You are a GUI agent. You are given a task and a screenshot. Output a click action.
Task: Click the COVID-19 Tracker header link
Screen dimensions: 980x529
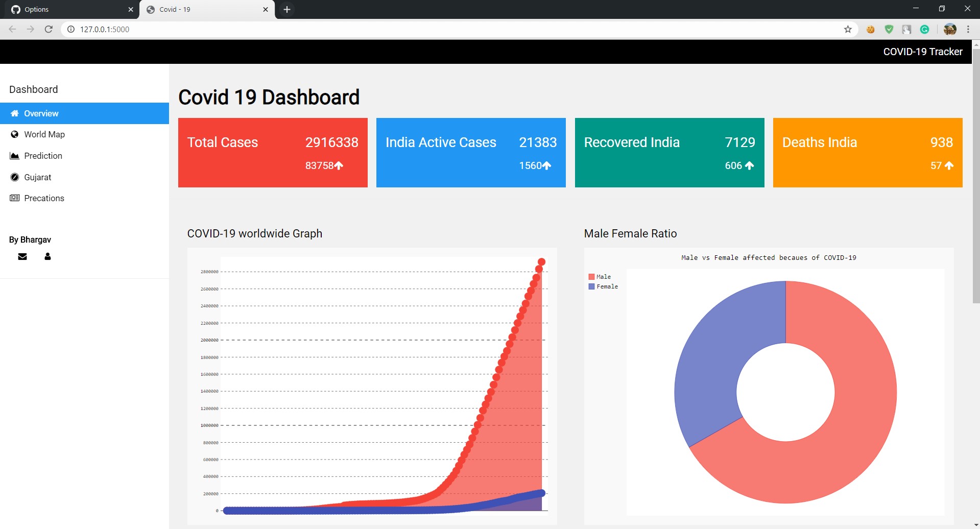[x=923, y=52]
